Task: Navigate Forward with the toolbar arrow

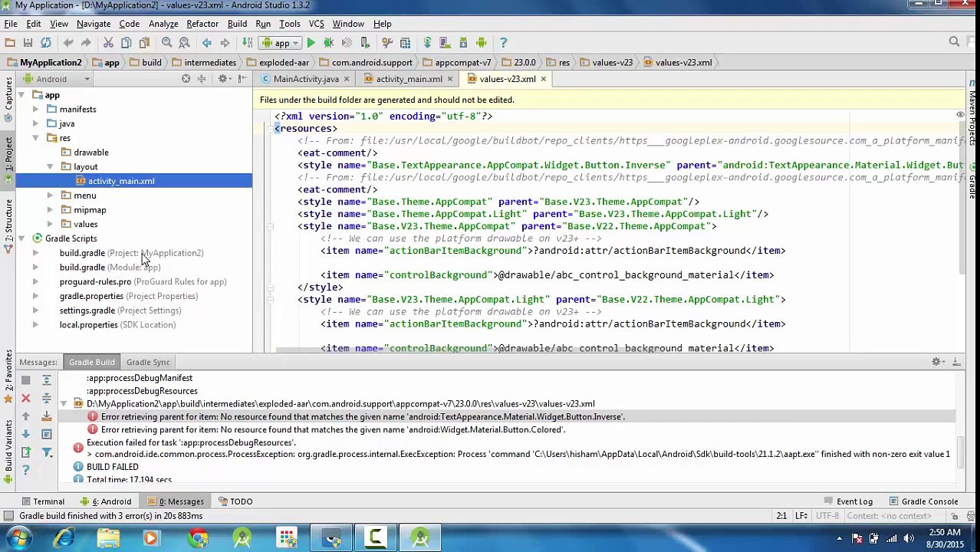Action: click(225, 43)
